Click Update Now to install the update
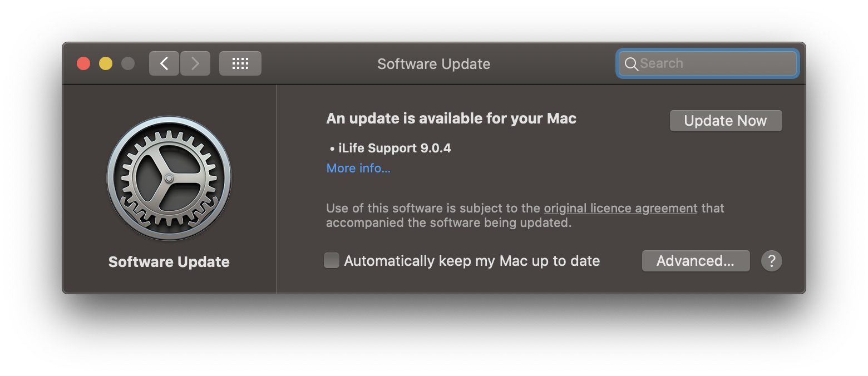 [x=726, y=121]
